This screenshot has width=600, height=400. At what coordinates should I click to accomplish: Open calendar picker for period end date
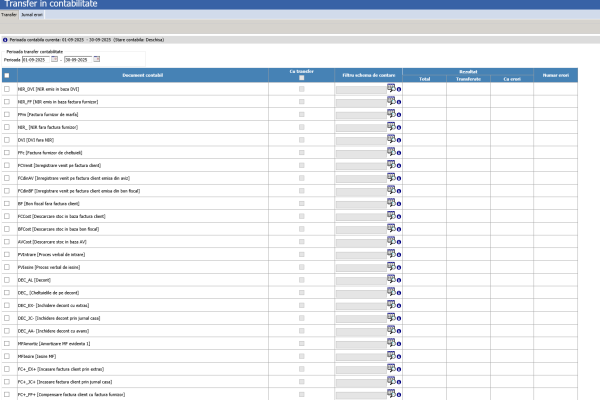click(x=97, y=59)
